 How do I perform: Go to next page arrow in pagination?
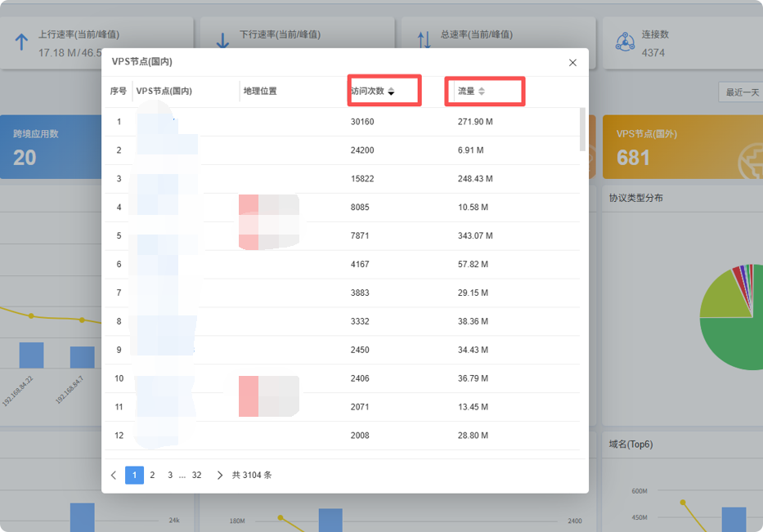tap(219, 475)
